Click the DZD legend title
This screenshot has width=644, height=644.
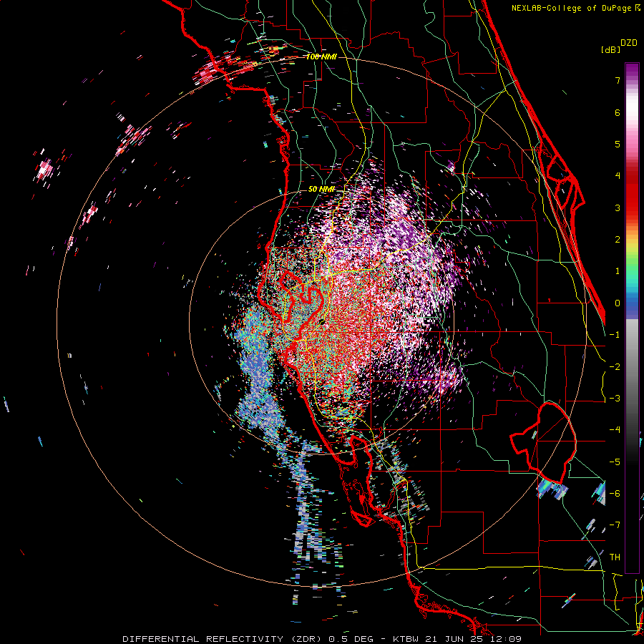point(629,43)
